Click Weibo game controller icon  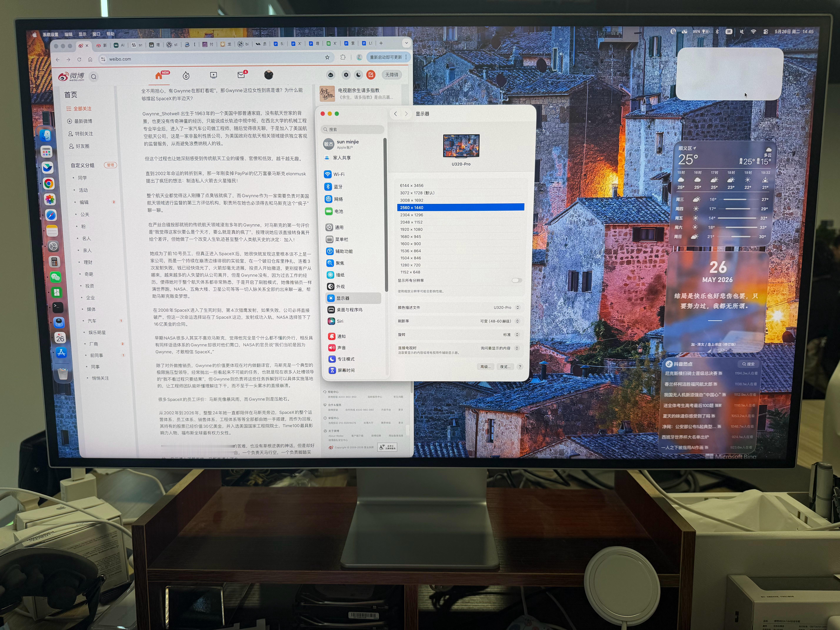[331, 75]
